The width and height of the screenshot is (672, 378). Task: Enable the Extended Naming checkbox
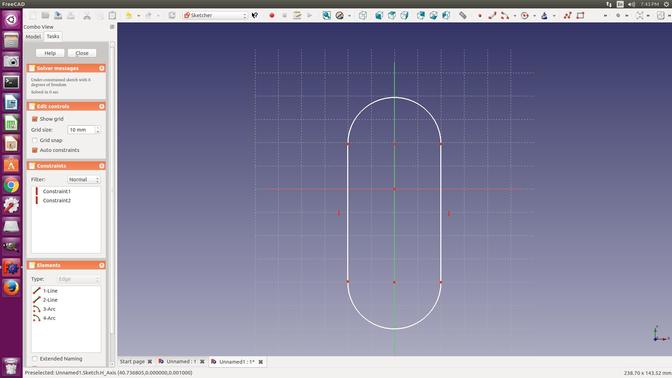(35, 359)
